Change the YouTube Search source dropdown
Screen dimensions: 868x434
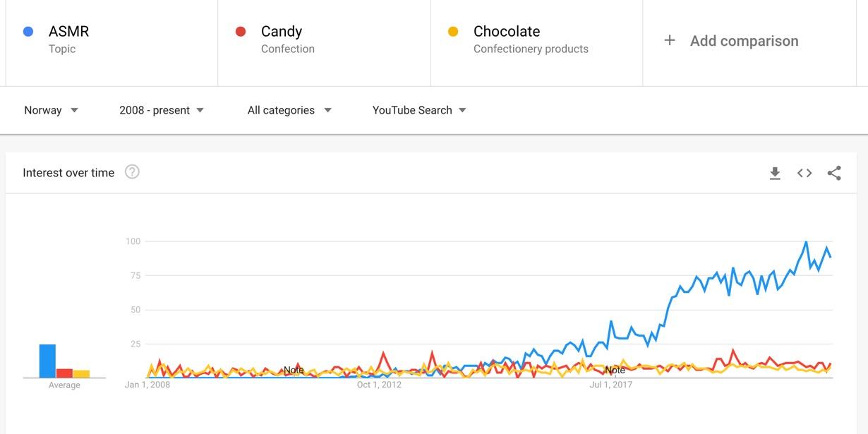(x=419, y=110)
